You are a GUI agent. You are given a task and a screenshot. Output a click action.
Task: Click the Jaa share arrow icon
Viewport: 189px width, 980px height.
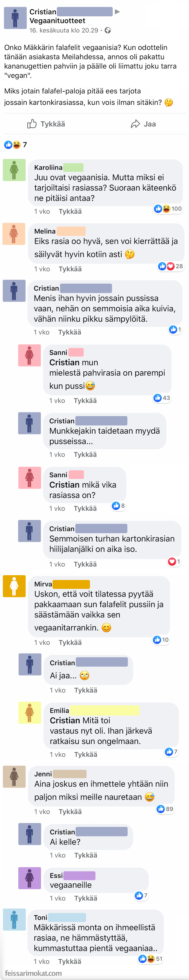tap(135, 124)
